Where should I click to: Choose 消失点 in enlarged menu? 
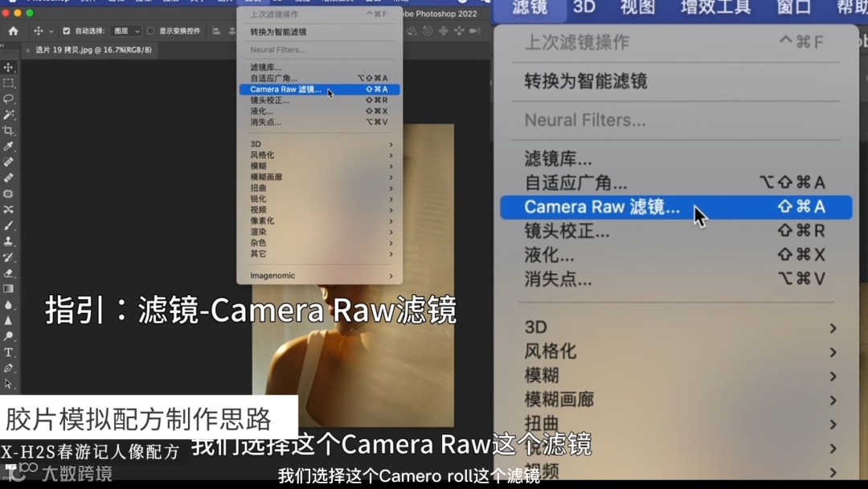pyautogui.click(x=676, y=278)
